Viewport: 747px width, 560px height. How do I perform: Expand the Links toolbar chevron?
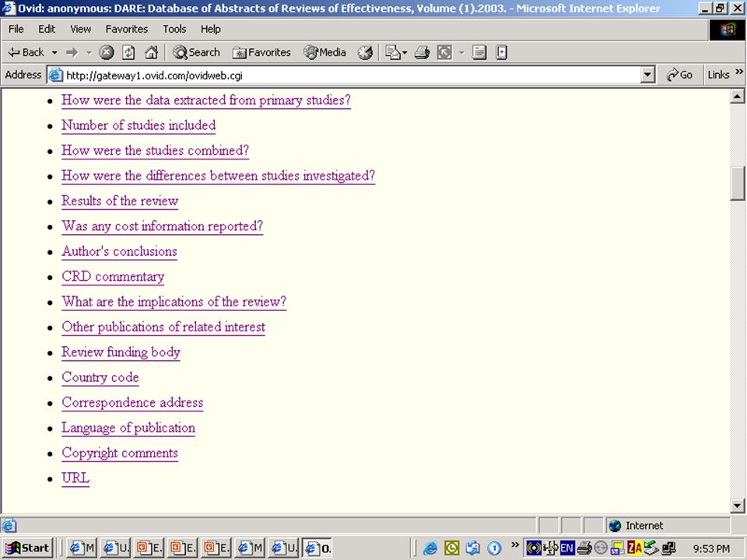pyautogui.click(x=739, y=72)
